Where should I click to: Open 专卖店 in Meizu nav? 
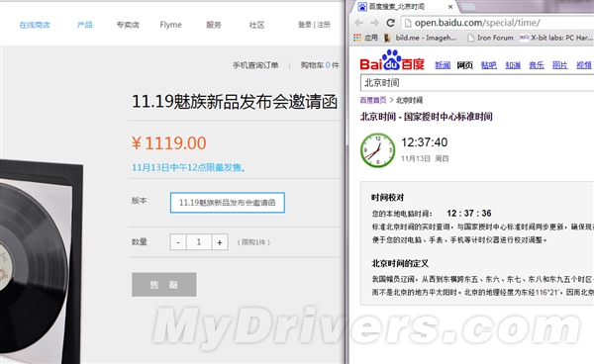pyautogui.click(x=128, y=25)
